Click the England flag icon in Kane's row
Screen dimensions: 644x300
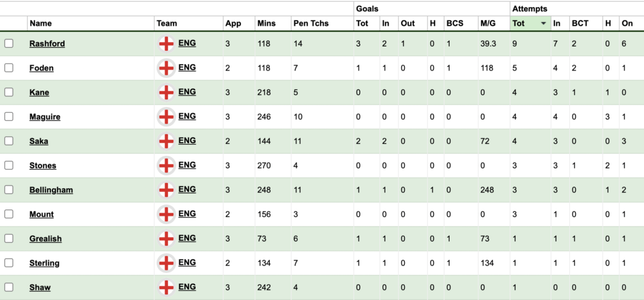(x=166, y=92)
